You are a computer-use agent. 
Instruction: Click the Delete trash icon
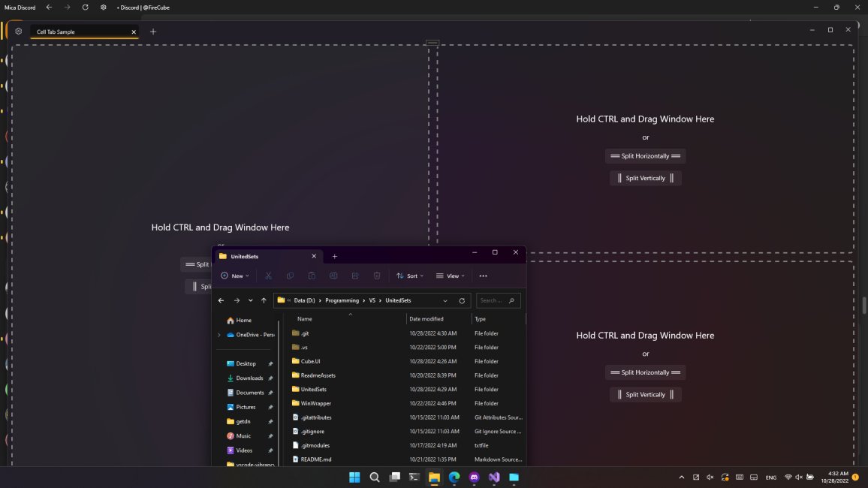pos(376,276)
